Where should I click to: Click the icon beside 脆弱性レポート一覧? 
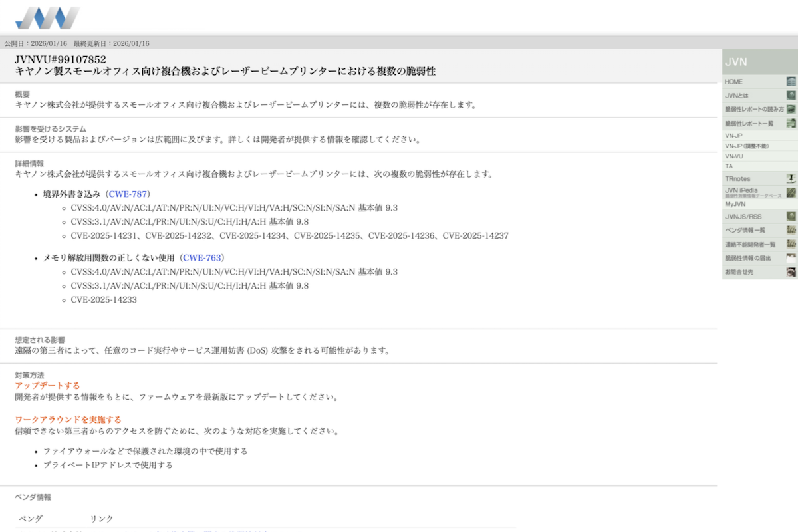(x=791, y=123)
